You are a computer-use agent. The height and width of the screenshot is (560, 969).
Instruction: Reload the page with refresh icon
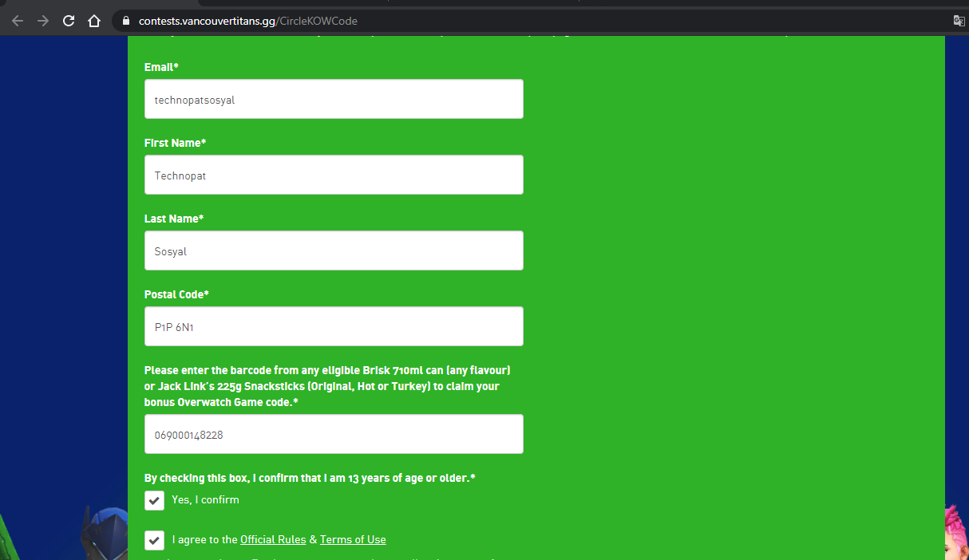(x=69, y=21)
